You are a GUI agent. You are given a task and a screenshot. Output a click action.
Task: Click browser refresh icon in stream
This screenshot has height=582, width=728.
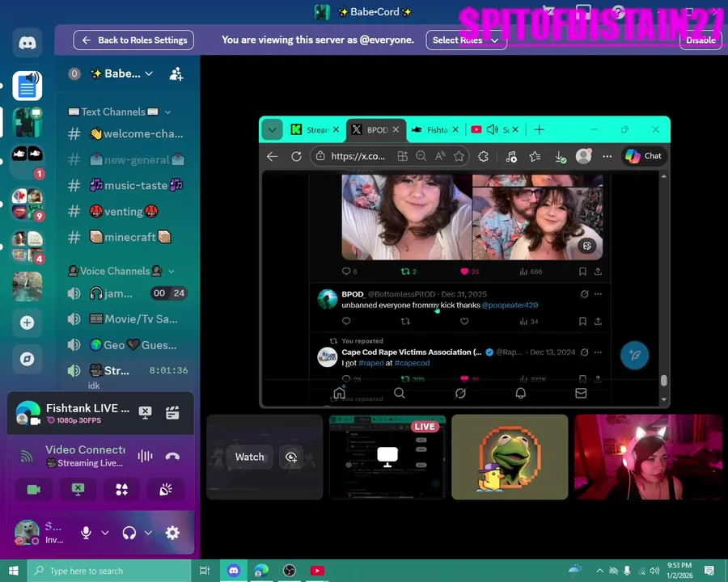[x=296, y=156]
